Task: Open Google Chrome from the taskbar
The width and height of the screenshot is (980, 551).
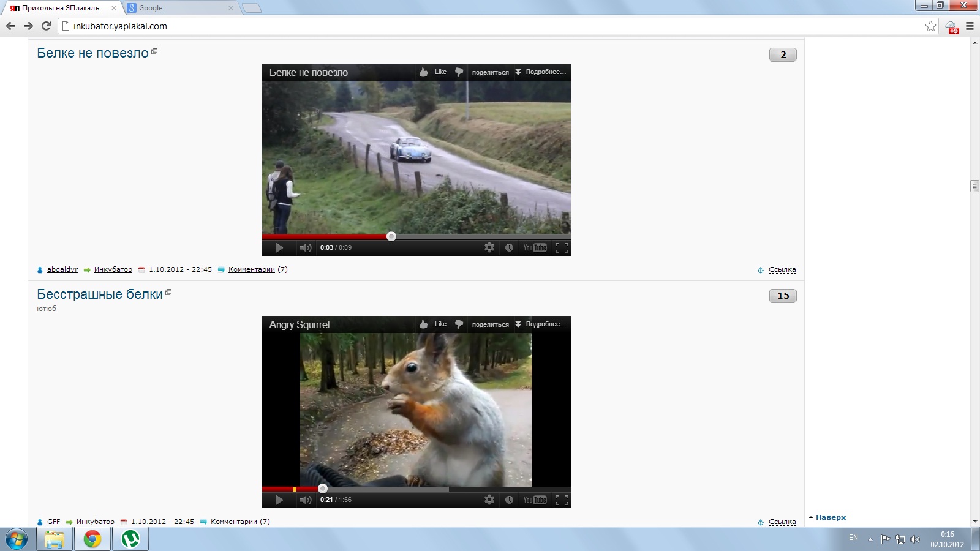Action: pyautogui.click(x=92, y=539)
